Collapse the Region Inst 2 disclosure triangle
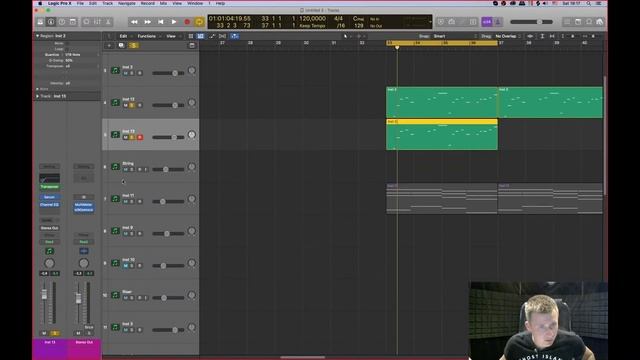Image resolution: width=640 pixels, height=360 pixels. click(x=38, y=36)
